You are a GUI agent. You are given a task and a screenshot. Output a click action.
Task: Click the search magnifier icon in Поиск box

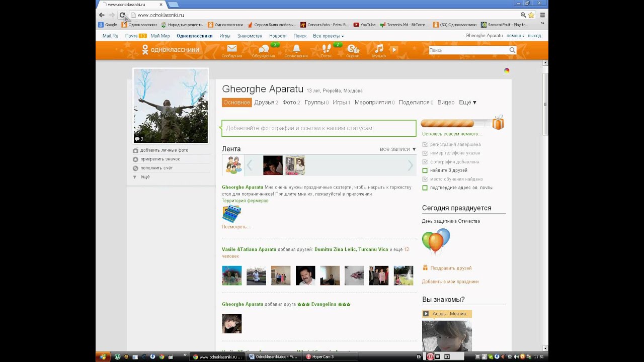point(512,50)
